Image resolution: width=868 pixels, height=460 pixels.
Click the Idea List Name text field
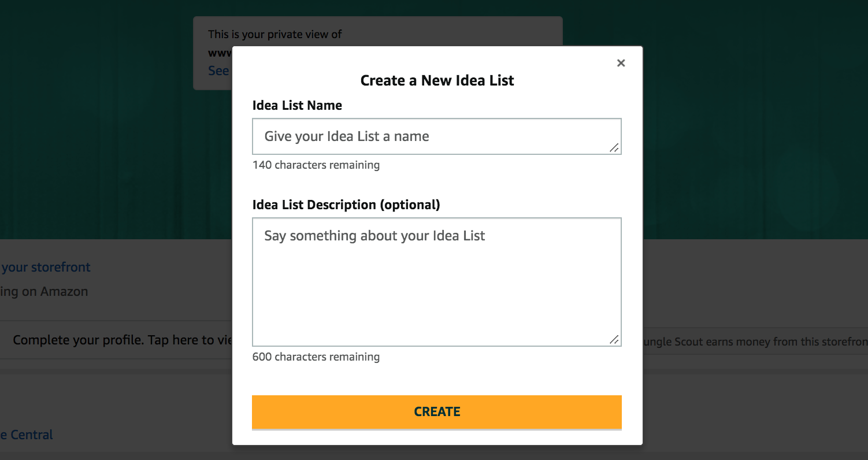tap(437, 136)
